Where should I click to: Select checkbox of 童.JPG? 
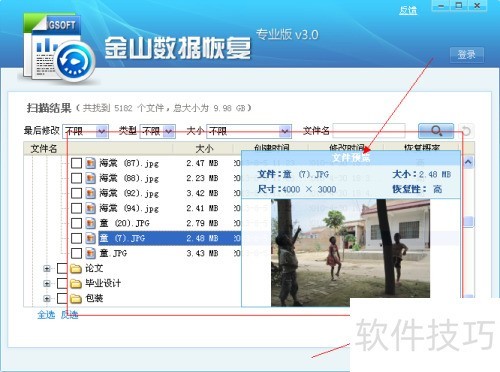click(x=76, y=253)
